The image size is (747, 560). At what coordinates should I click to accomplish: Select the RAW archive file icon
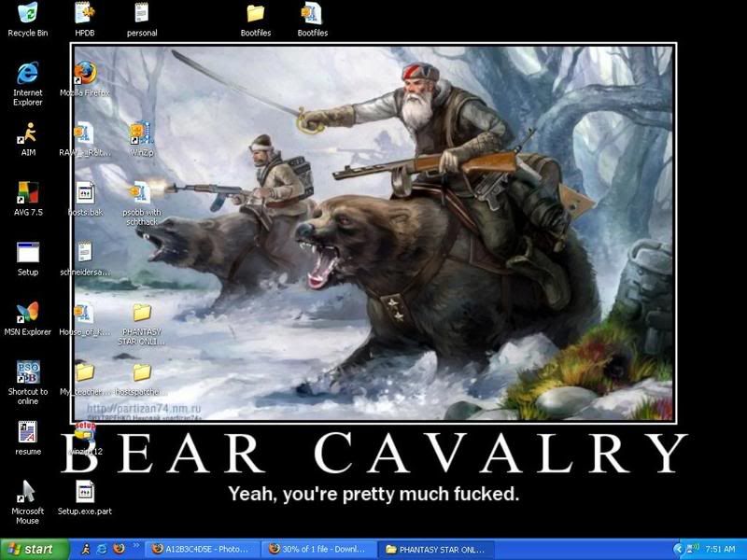pyautogui.click(x=85, y=133)
